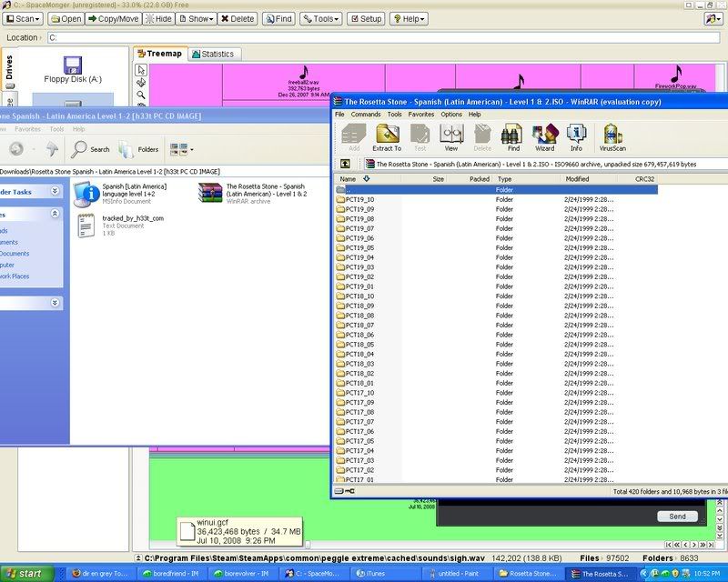Open the Scan dropdown in SpaceMonger
The height and width of the screenshot is (582, 728).
(x=23, y=18)
